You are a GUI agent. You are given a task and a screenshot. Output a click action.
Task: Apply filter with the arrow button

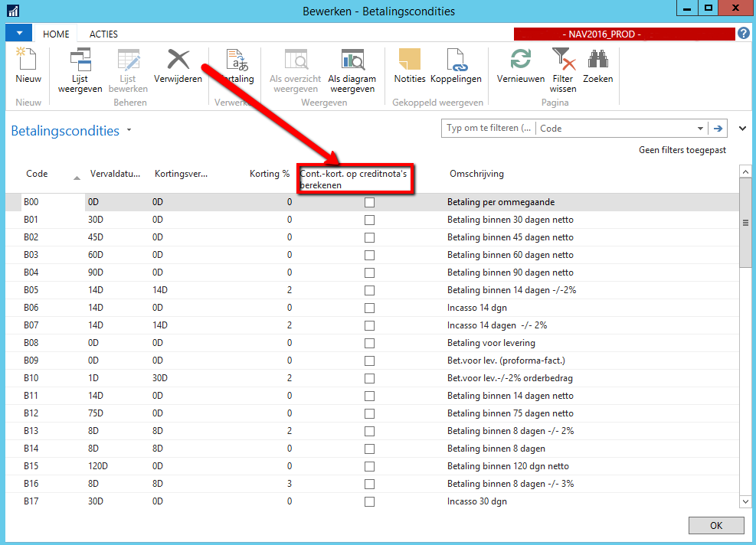718,128
